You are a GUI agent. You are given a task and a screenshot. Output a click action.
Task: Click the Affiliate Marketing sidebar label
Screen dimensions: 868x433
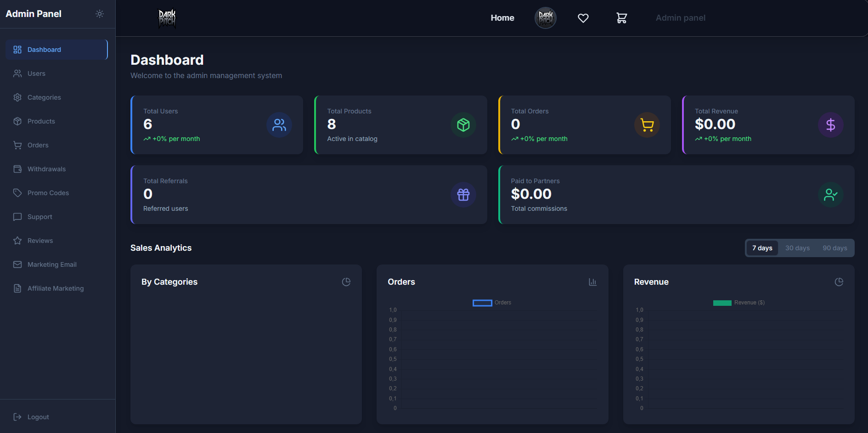point(56,288)
